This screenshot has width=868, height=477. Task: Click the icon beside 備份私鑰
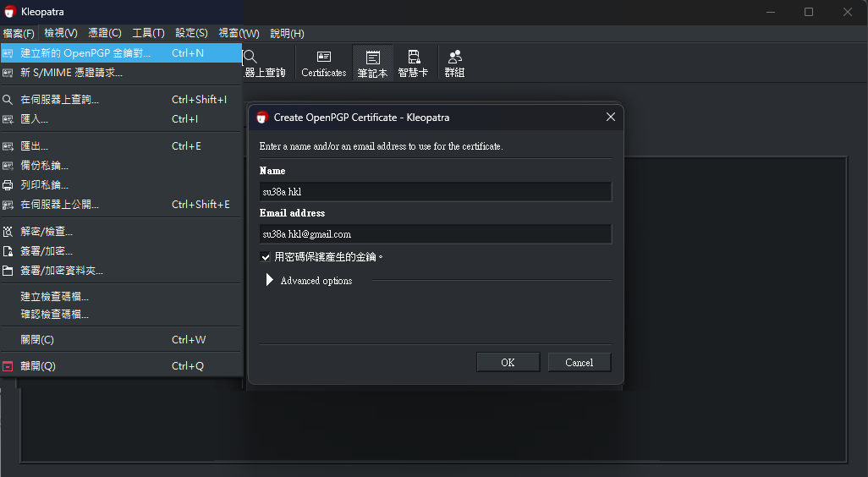8,166
